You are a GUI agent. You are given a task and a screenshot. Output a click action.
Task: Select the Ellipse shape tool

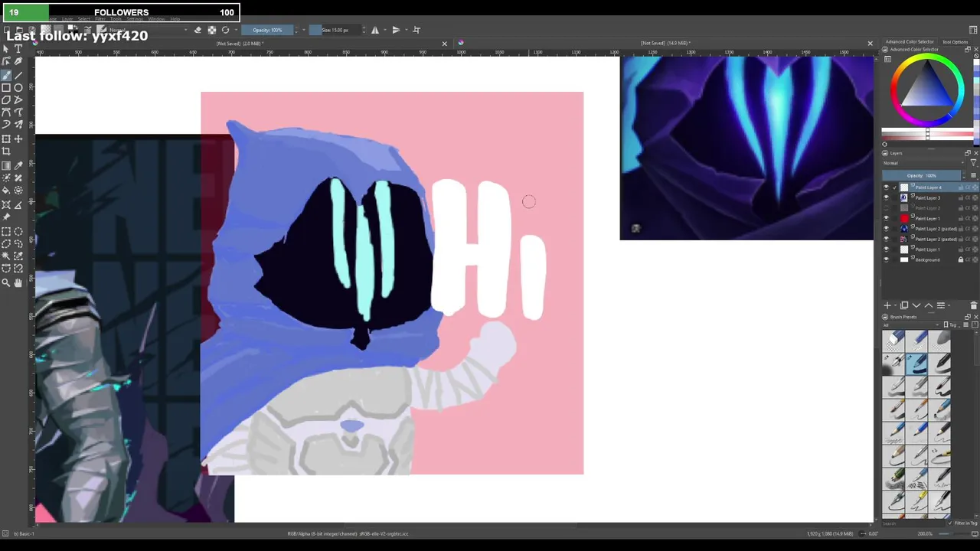[x=18, y=87]
